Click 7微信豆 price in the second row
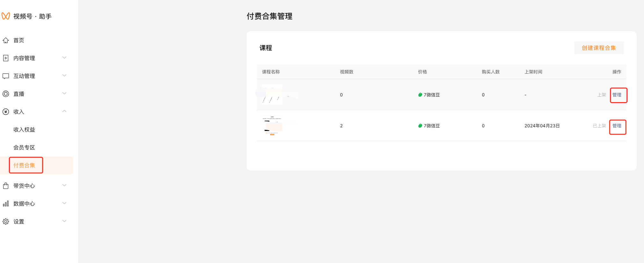The width and height of the screenshot is (644, 263). click(432, 126)
